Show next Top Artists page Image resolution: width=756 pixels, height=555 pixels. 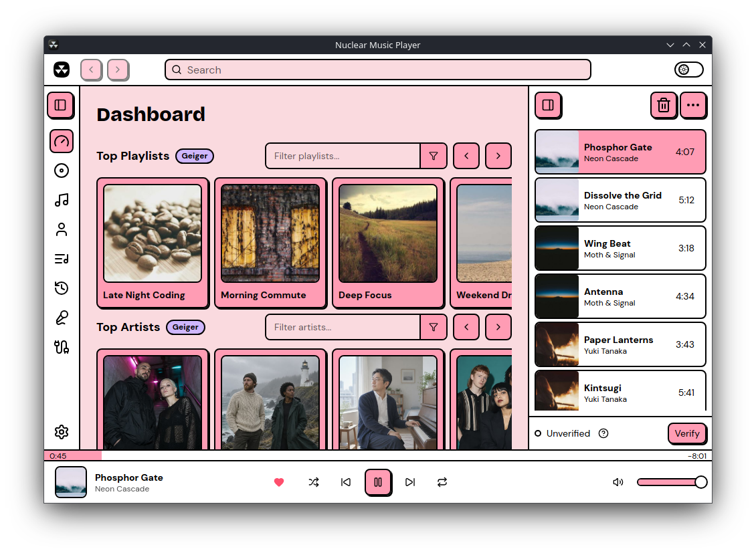coord(498,327)
